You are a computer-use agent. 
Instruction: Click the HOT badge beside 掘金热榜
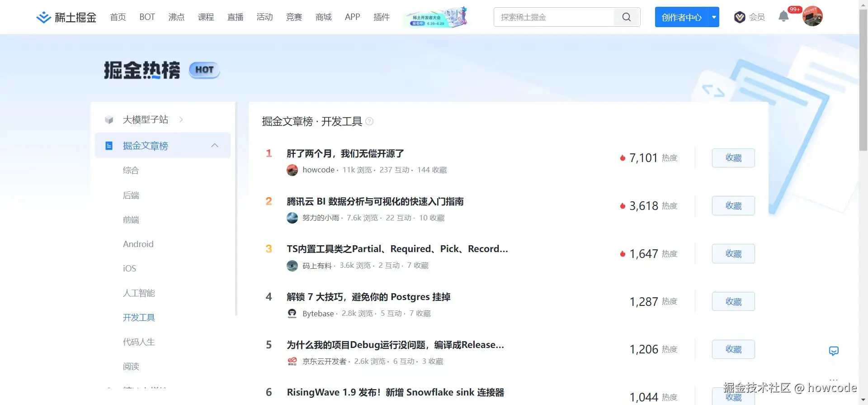pyautogui.click(x=204, y=70)
